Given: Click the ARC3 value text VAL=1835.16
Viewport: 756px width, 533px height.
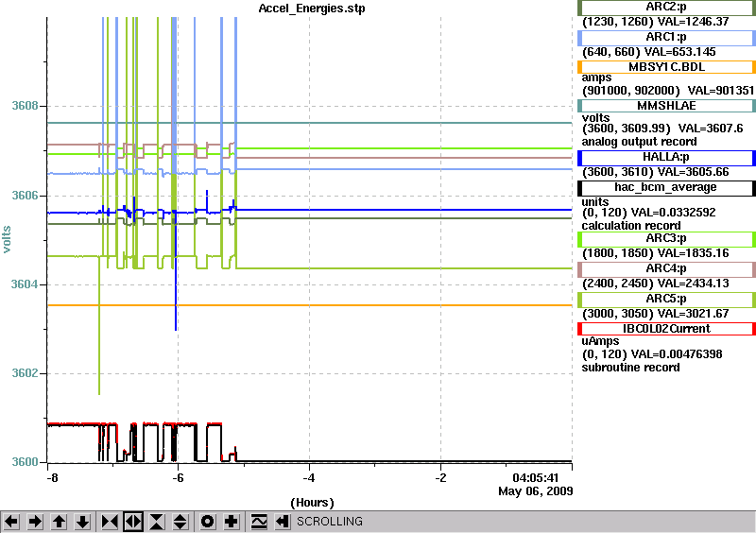Looking at the screenshot, I should [x=694, y=253].
